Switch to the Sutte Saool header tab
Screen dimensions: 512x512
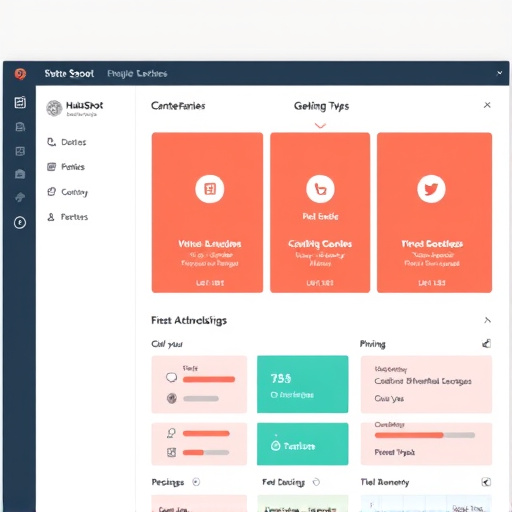point(69,74)
